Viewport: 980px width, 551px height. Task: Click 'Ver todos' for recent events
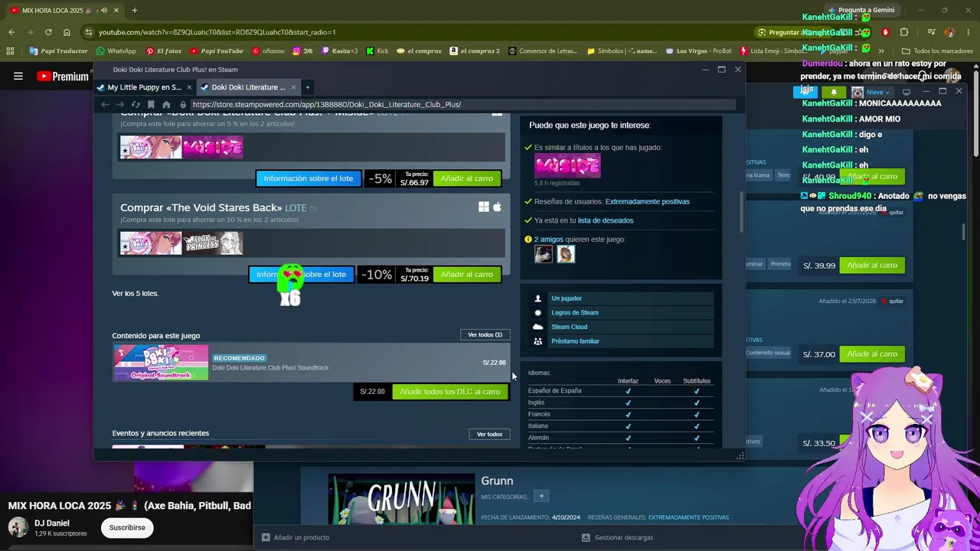pyautogui.click(x=489, y=434)
